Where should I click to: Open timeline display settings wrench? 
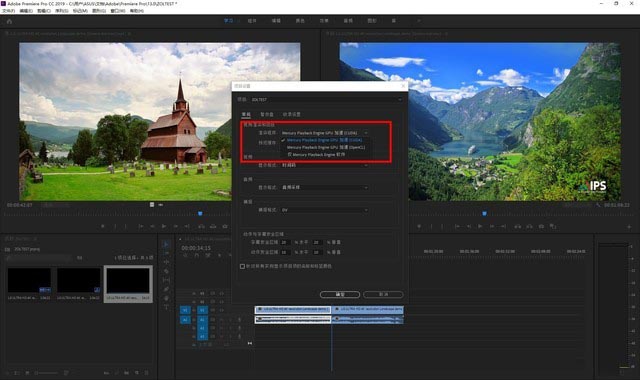[230, 255]
